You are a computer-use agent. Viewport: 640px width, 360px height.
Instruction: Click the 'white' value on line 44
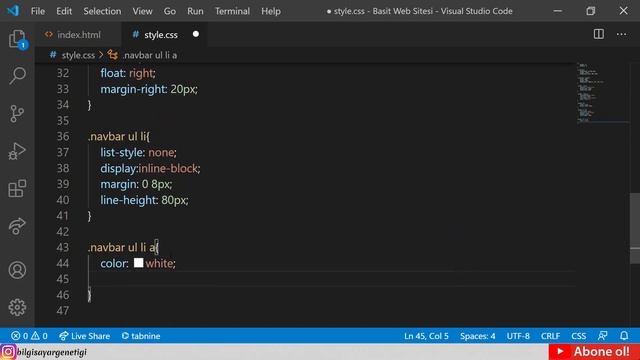pyautogui.click(x=159, y=263)
